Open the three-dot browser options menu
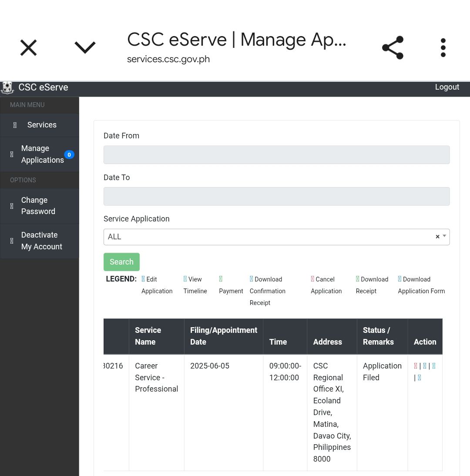 (443, 48)
